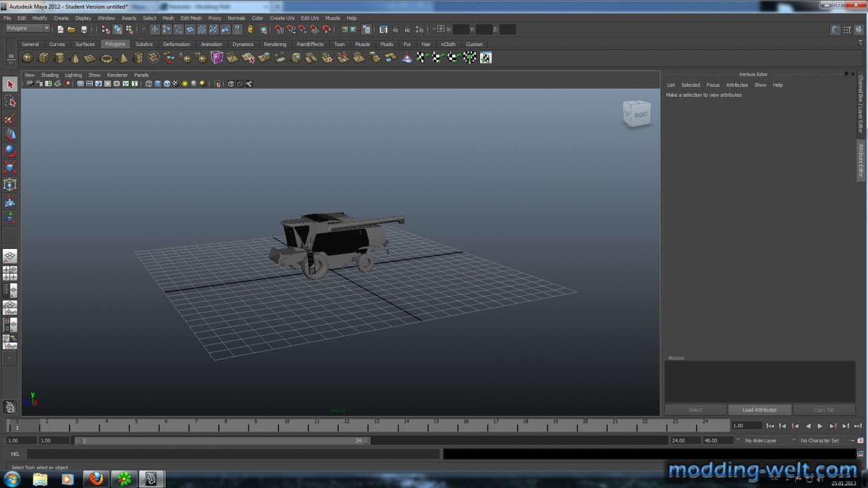Image resolution: width=868 pixels, height=488 pixels.
Task: Click Attribute Editor List menu
Action: [x=670, y=85]
